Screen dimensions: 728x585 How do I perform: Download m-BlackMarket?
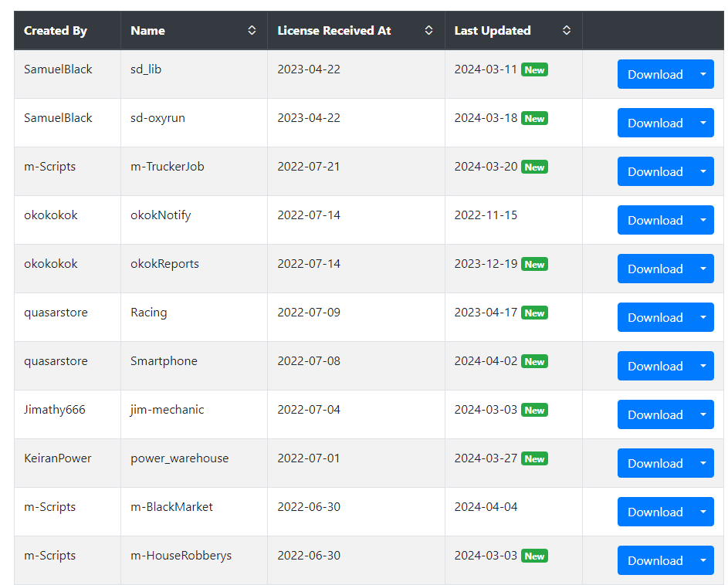pos(655,512)
